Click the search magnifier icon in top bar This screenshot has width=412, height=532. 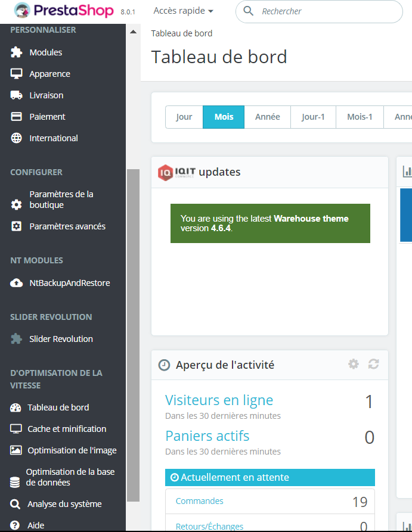coord(248,11)
